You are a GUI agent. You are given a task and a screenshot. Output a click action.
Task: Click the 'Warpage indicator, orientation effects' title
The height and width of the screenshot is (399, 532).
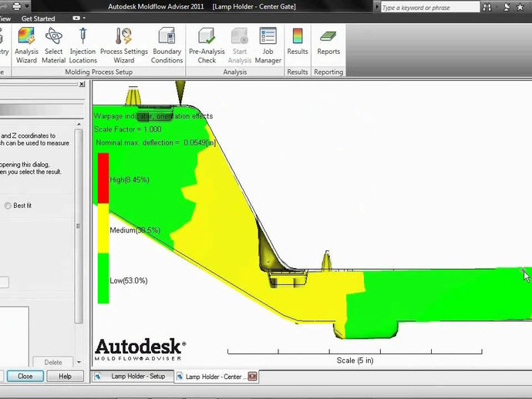(153, 116)
